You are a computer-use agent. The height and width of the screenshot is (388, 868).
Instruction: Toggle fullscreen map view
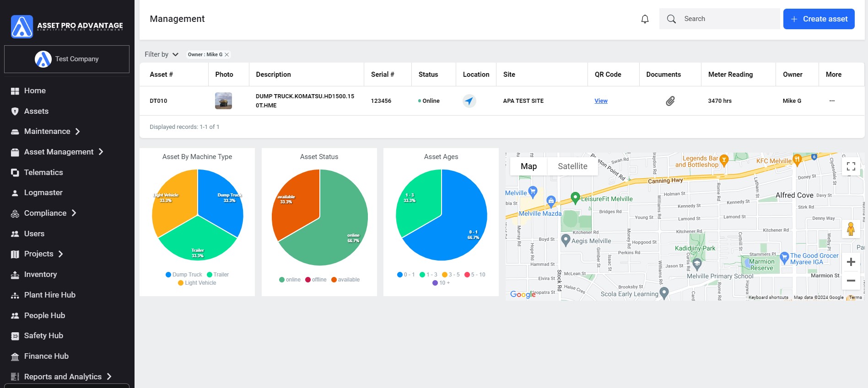tap(851, 166)
